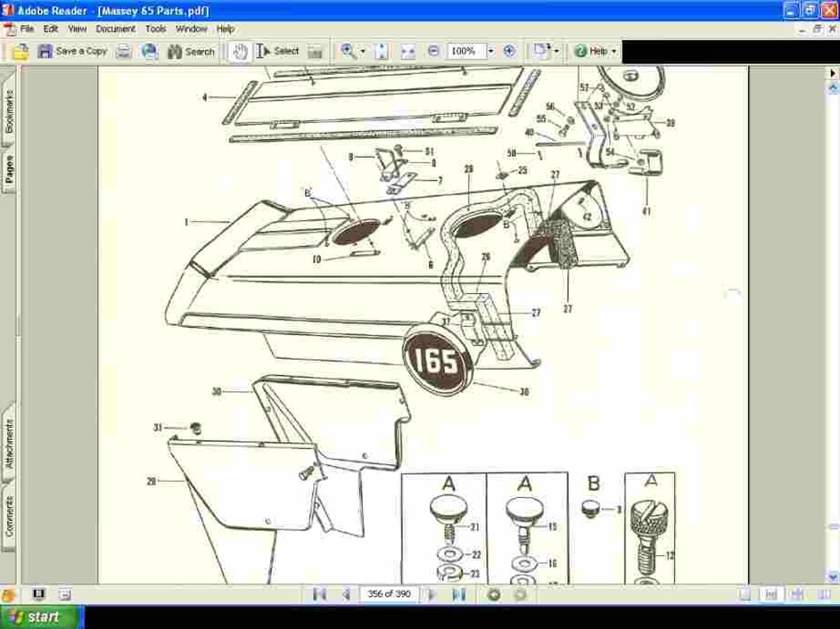
Task: Open the Document menu
Action: click(115, 29)
